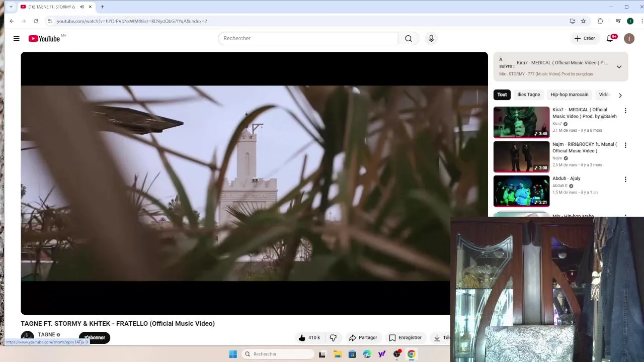Open options for Abduh Ajaly video
644x362 pixels.
click(x=625, y=179)
